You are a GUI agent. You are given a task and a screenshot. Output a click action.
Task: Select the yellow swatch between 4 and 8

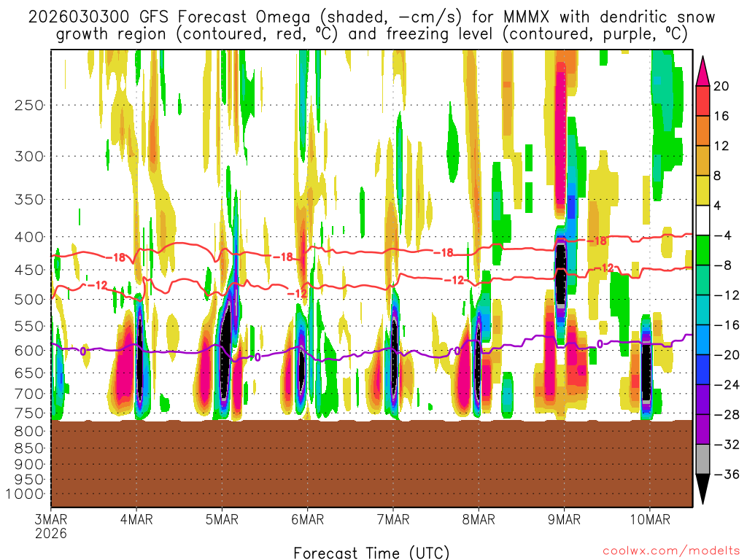[705, 190]
